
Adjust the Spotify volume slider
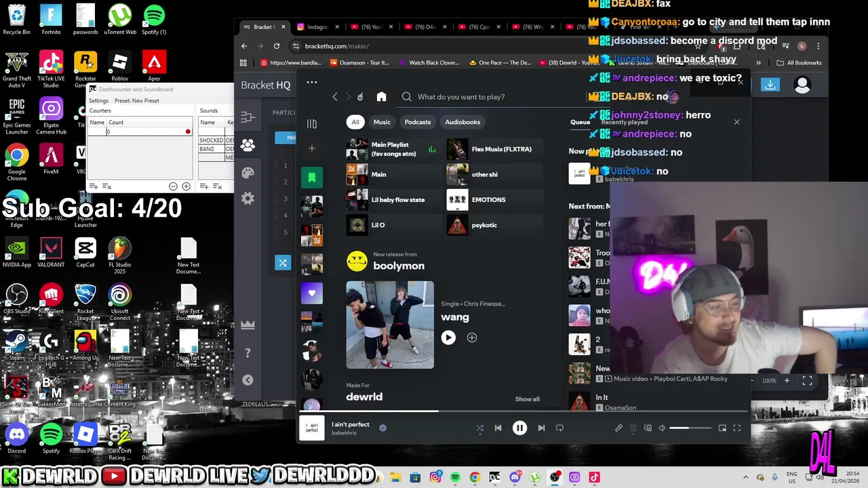[x=690, y=428]
